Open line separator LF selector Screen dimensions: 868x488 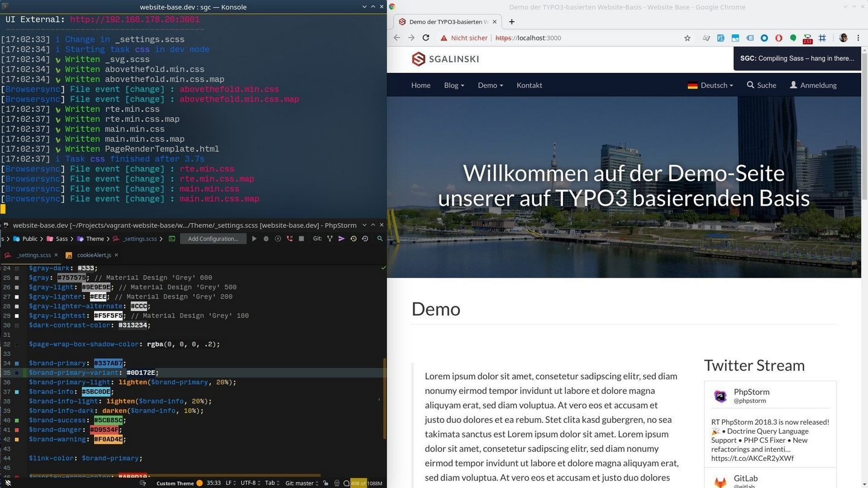click(231, 483)
